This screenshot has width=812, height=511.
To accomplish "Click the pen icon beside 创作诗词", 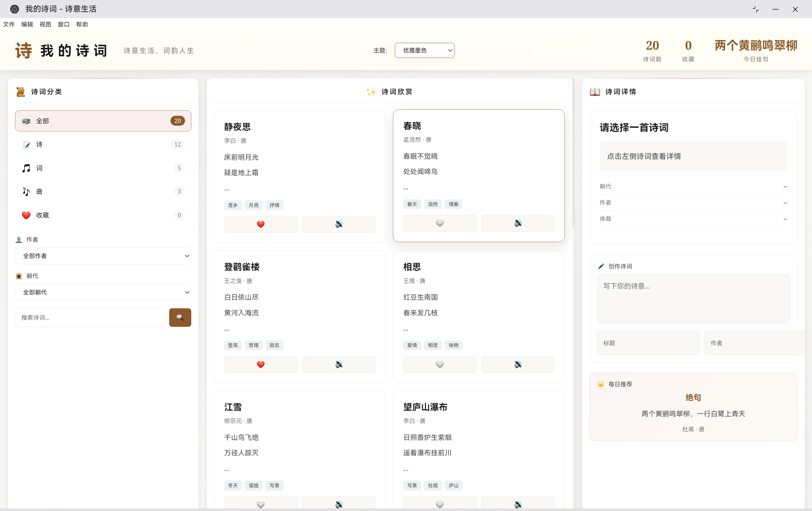I will point(601,266).
